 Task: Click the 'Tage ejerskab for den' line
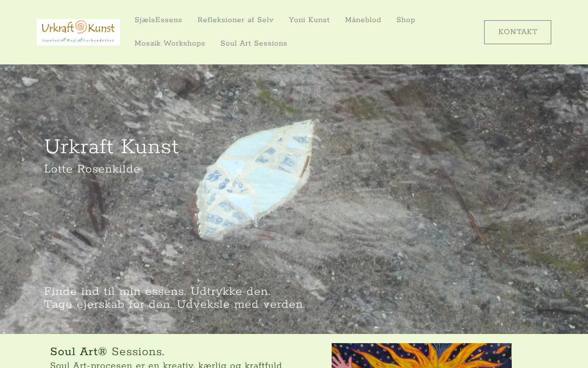click(175, 305)
